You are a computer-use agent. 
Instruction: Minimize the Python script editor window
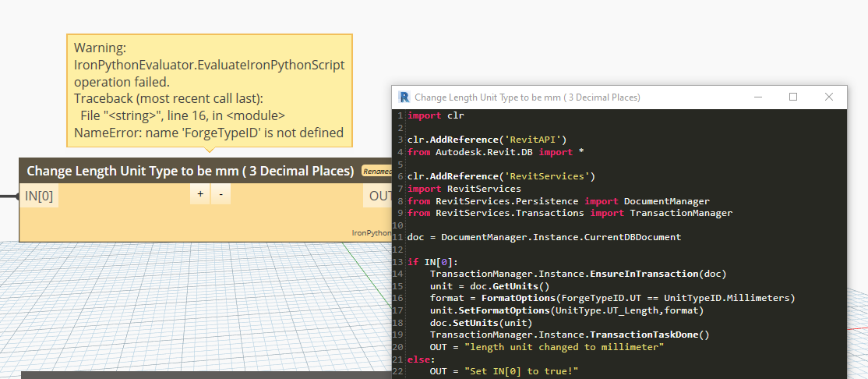pyautogui.click(x=757, y=97)
